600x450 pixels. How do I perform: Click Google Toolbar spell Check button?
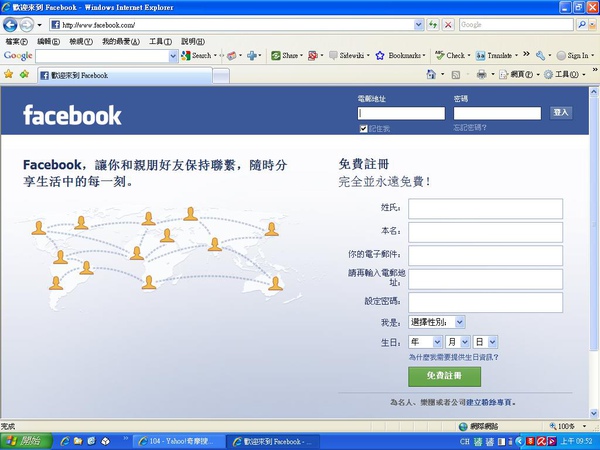point(450,55)
